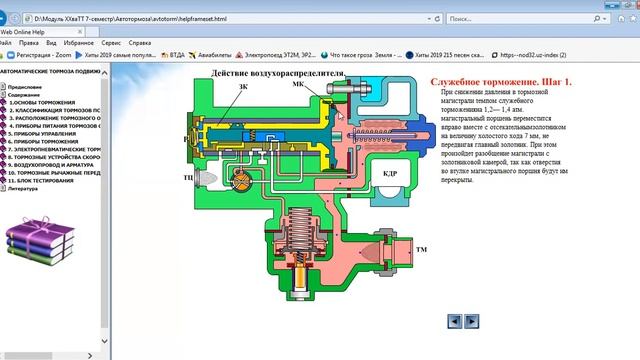Refresh the page with the reload icon

pos(437,19)
